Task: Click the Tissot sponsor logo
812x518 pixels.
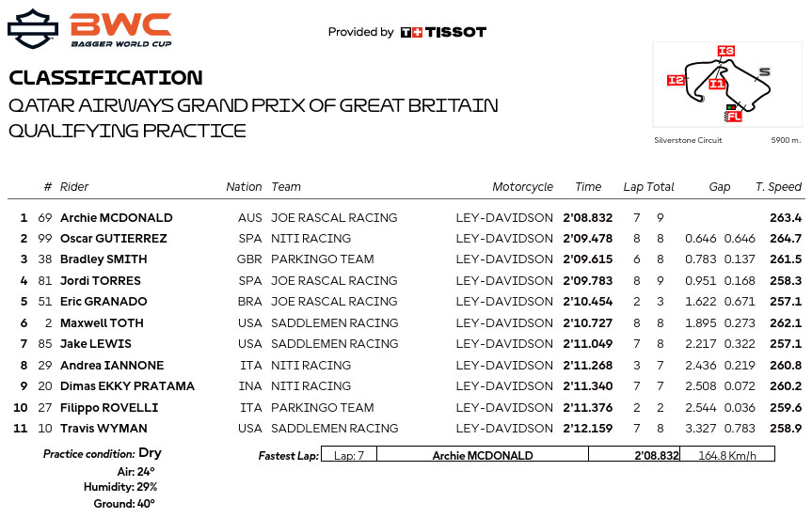Action: coord(443,32)
